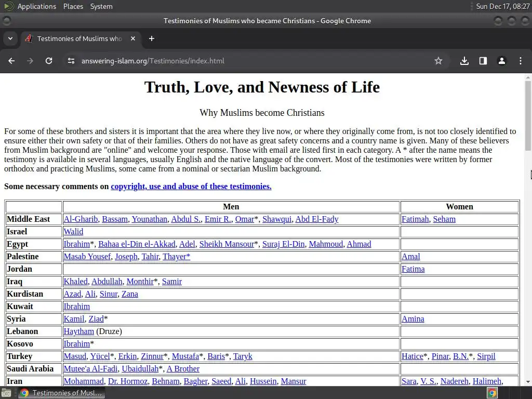
Task: Open Shawqui testimony link
Action: (x=277, y=219)
